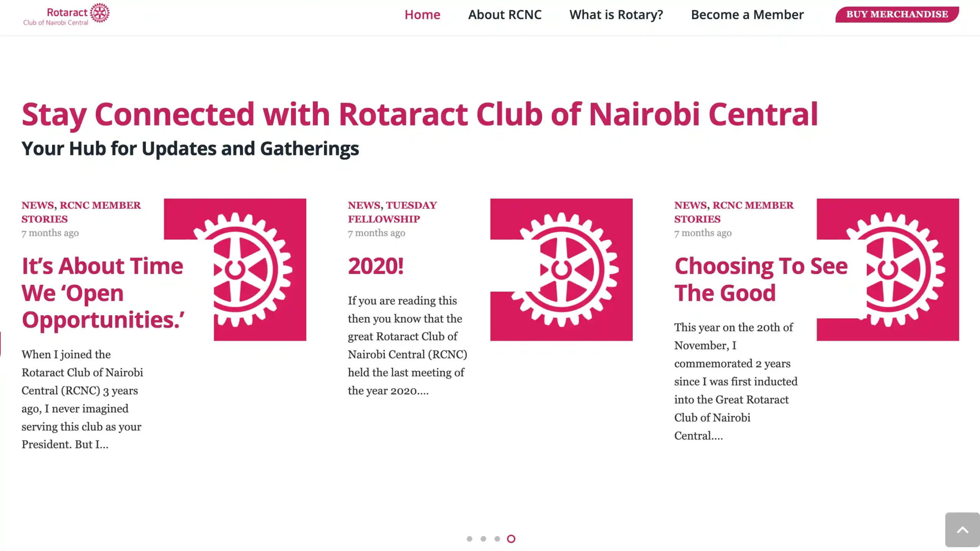Click RCNC MEMBER STORIES category on first post

[x=100, y=205]
